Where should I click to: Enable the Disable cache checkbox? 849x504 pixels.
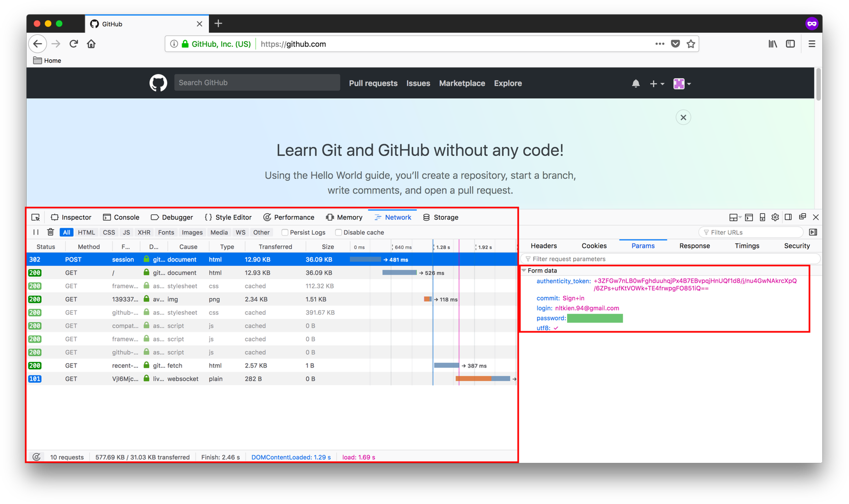pyautogui.click(x=338, y=232)
